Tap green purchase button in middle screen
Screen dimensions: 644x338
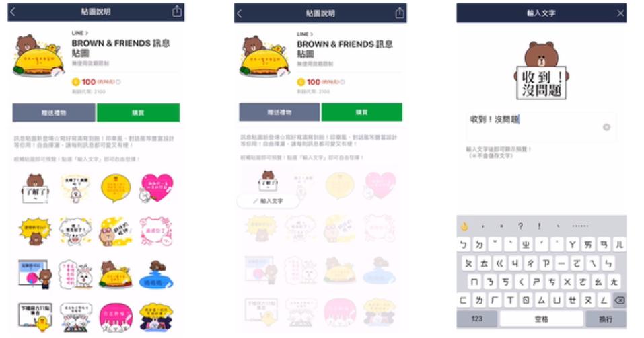[x=362, y=112]
